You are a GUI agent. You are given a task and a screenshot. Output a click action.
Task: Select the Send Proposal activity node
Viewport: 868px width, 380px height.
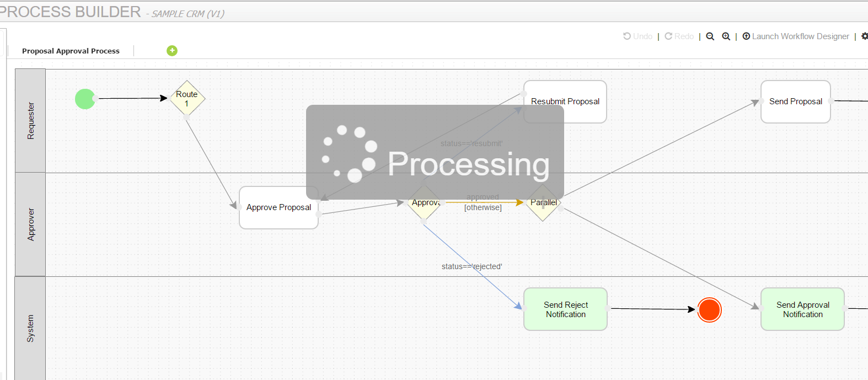795,101
